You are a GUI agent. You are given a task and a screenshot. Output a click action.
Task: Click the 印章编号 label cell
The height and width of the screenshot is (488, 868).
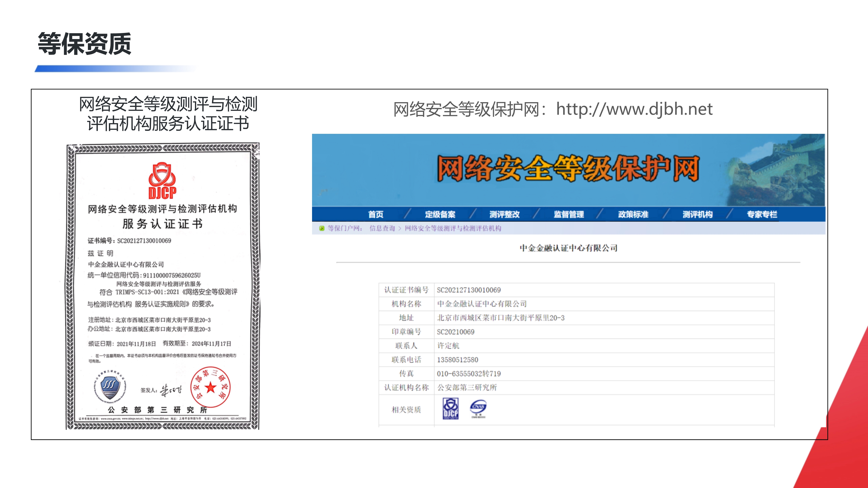pyautogui.click(x=406, y=332)
